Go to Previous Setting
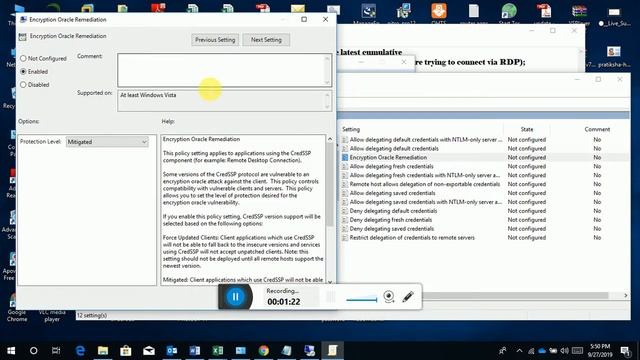640x360 pixels. 215,40
